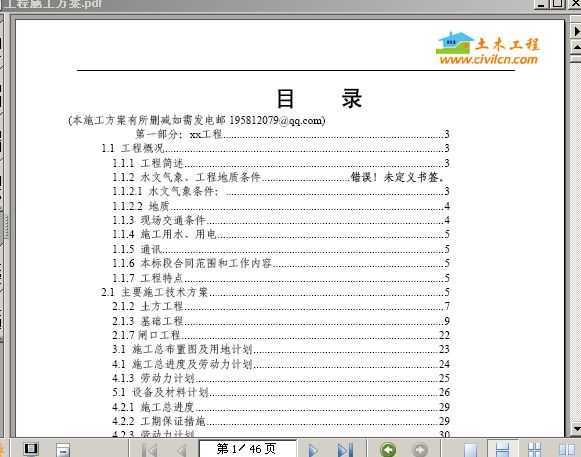Click entry 1.1.2.2 地质
Screen dimensions: 581x457
(281, 206)
